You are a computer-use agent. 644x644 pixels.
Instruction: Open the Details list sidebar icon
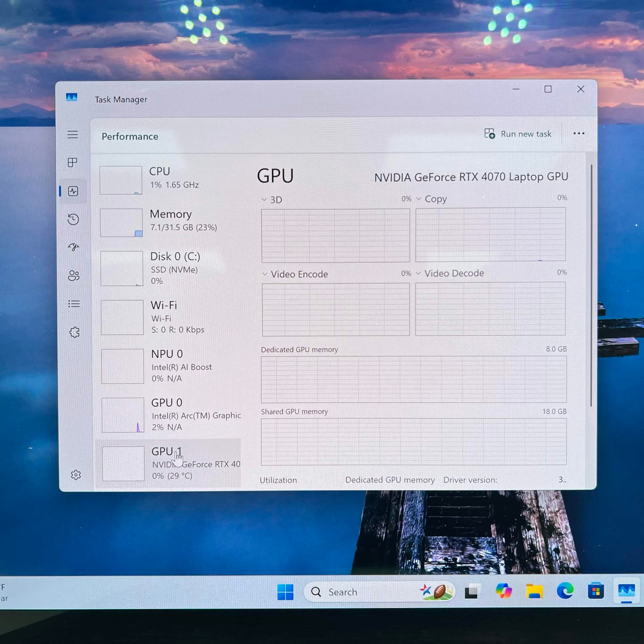click(x=74, y=304)
